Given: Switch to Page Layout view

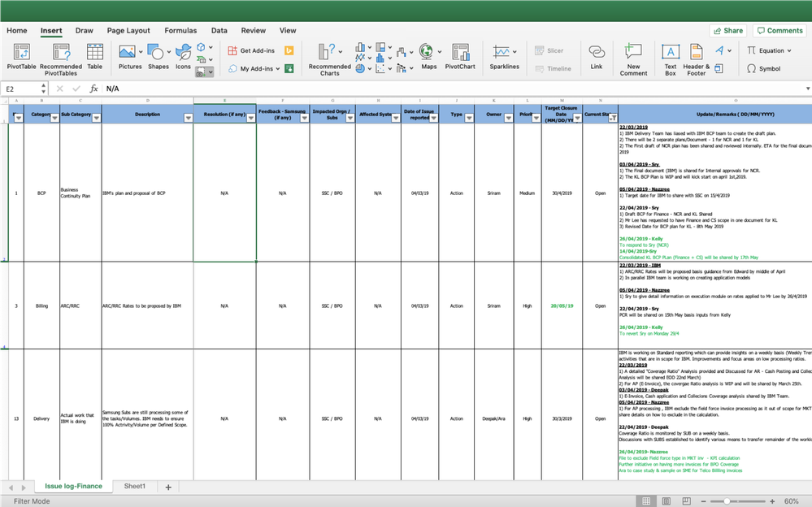Looking at the screenshot, I should click(665, 501).
